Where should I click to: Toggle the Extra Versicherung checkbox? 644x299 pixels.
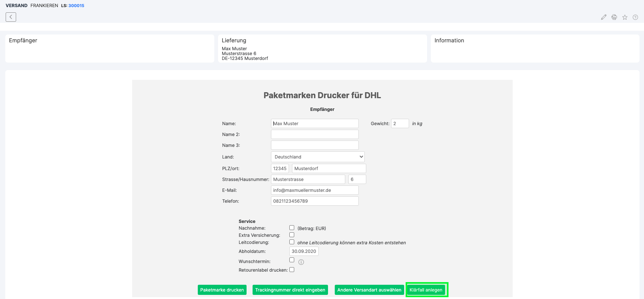[292, 235]
